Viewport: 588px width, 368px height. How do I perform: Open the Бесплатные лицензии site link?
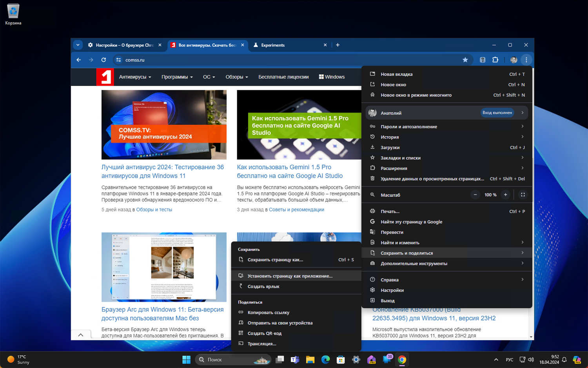tap(283, 77)
